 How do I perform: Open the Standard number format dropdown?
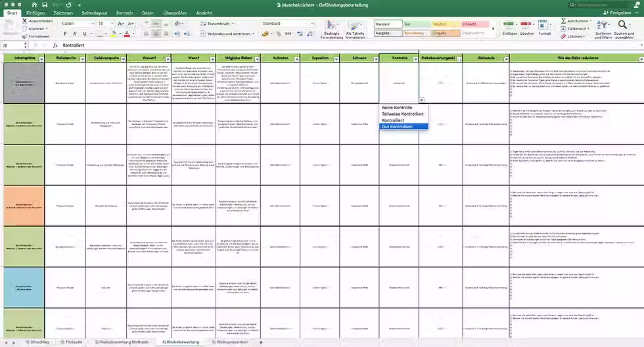(312, 24)
